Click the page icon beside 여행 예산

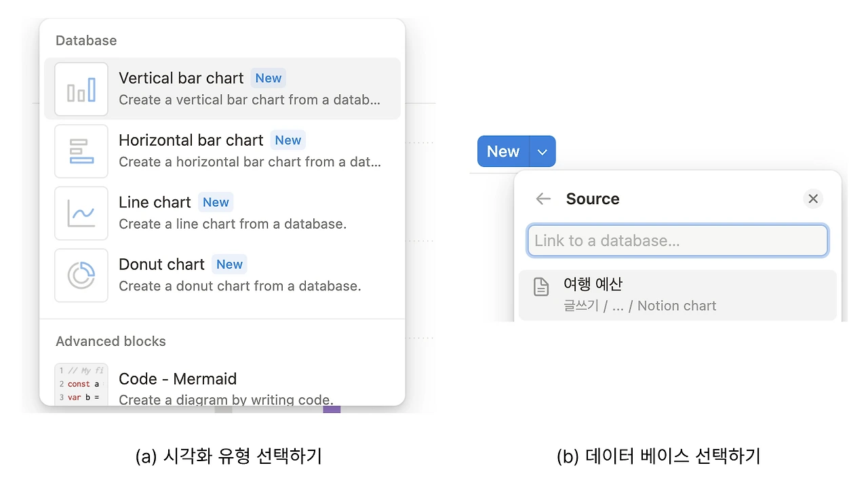coord(541,287)
